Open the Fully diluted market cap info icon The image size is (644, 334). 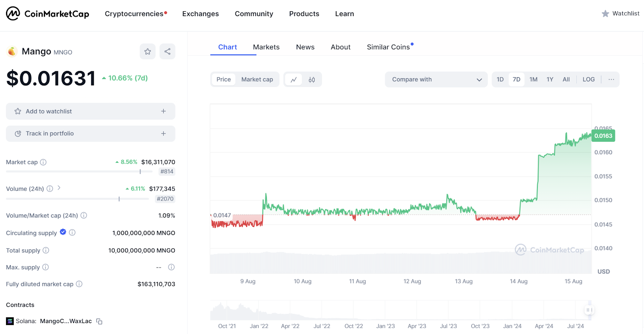(x=79, y=284)
